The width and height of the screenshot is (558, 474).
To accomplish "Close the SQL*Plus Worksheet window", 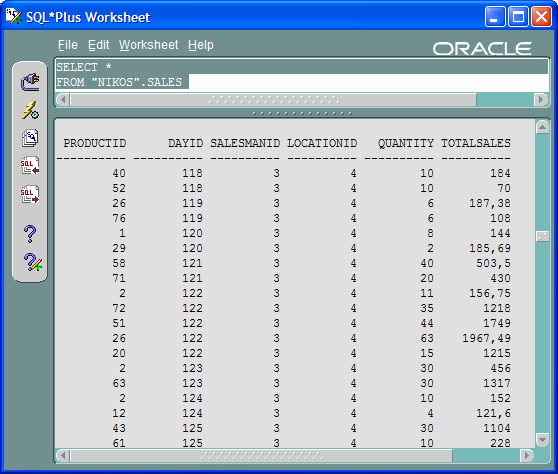I will point(541,16).
